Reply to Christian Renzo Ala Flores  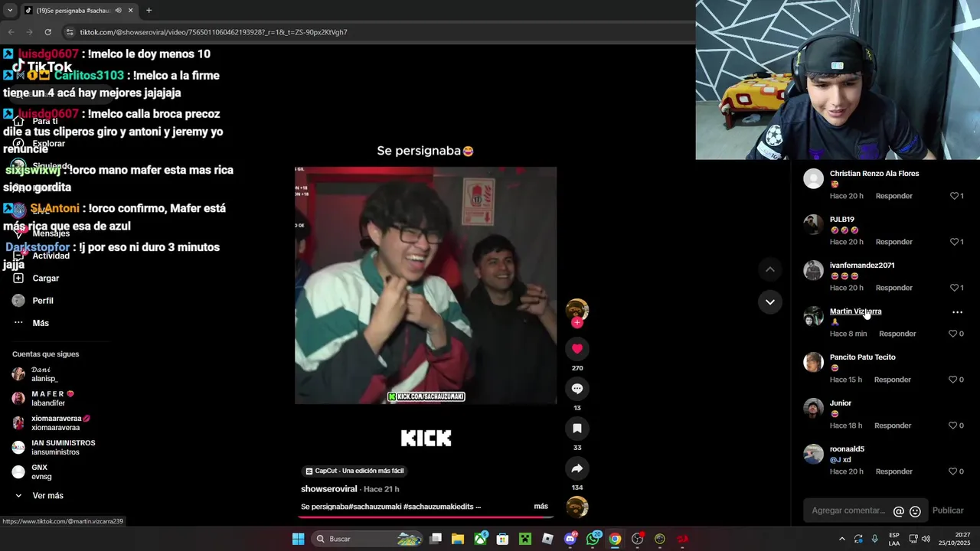[894, 196]
